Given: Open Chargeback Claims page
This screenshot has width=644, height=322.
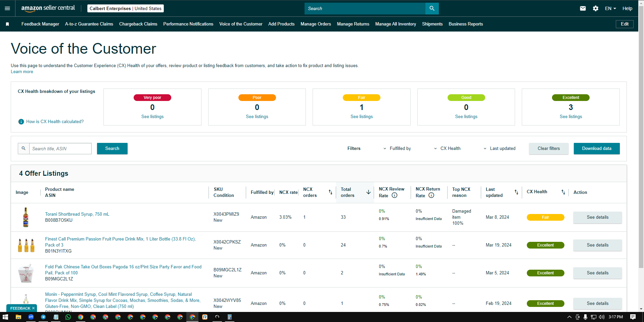Looking at the screenshot, I should 138,24.
